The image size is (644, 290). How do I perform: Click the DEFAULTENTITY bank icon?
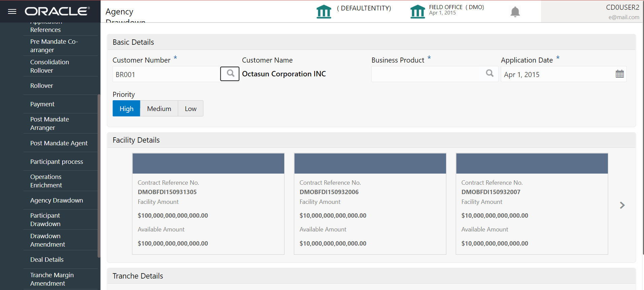point(324,11)
